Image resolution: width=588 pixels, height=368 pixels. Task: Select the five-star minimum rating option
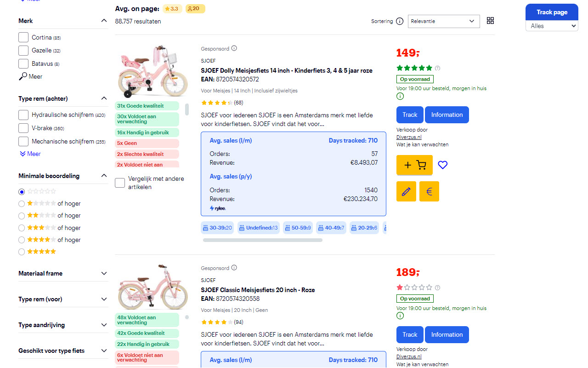pos(22,252)
